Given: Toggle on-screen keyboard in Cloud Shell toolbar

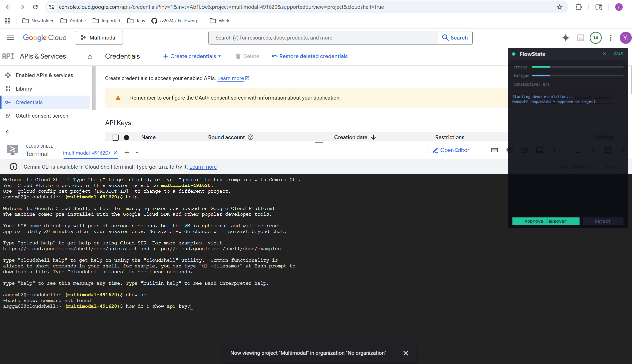Looking at the screenshot, I should [x=494, y=150].
